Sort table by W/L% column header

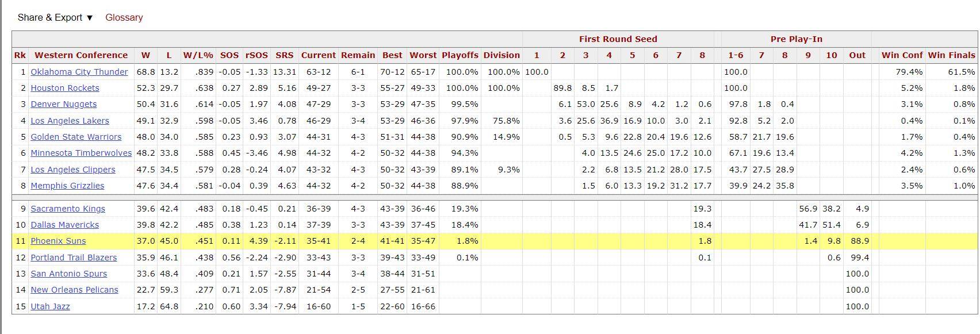tap(198, 55)
